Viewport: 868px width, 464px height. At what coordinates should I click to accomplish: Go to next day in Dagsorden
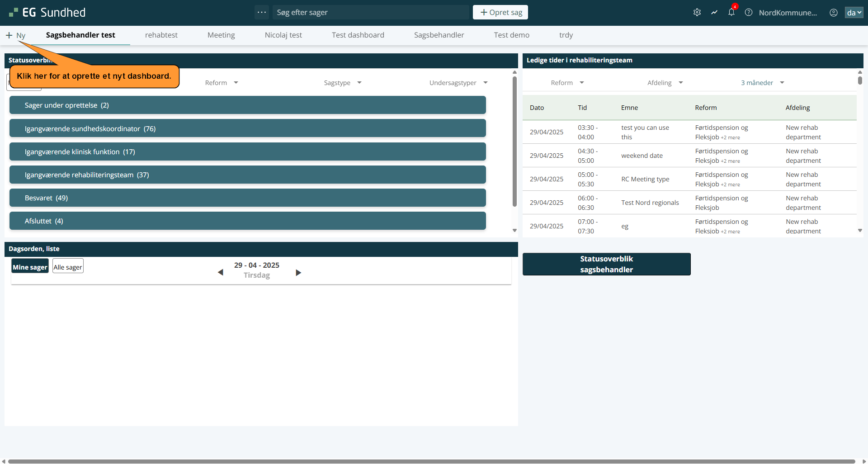[298, 272]
